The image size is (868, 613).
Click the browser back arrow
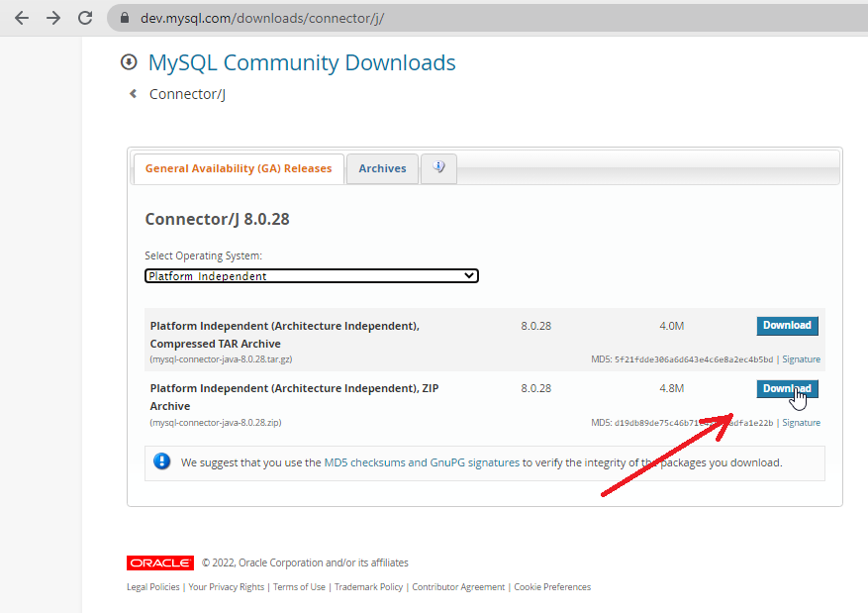pyautogui.click(x=22, y=18)
